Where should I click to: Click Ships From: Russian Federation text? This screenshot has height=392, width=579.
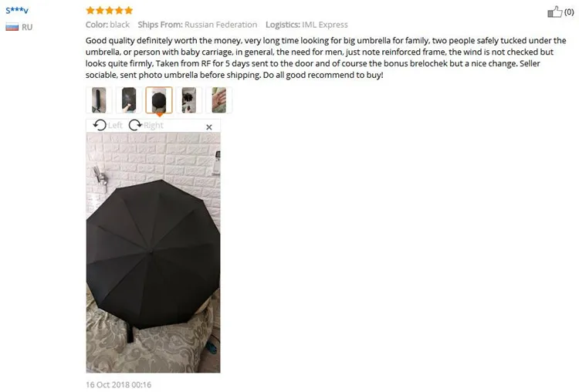(198, 25)
